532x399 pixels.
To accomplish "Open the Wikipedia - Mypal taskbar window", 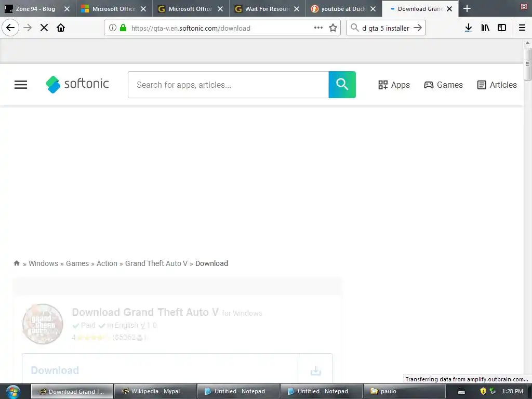I will pos(155,392).
